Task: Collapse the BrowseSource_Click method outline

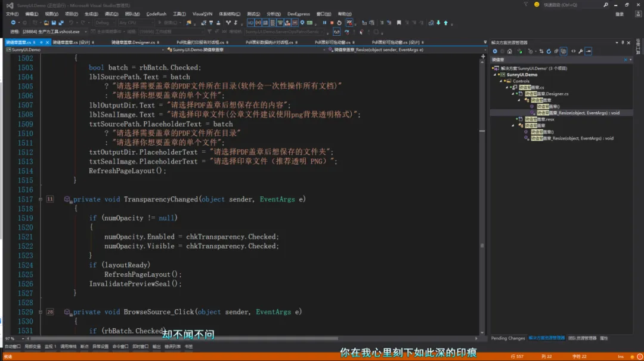Action: (41, 312)
